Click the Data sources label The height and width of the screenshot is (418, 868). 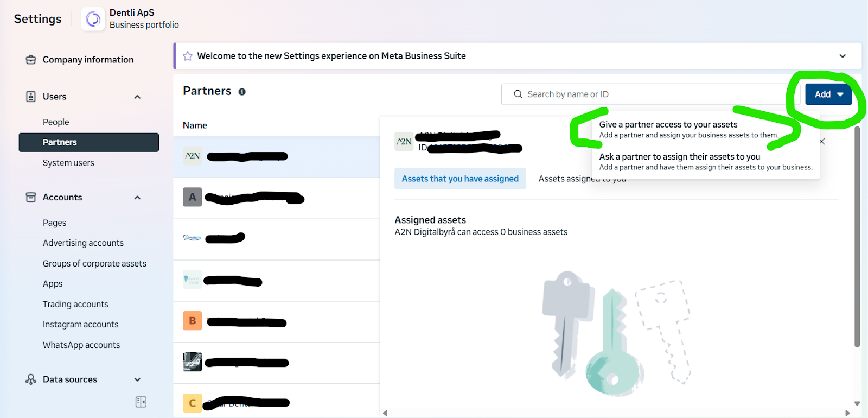[x=70, y=379]
